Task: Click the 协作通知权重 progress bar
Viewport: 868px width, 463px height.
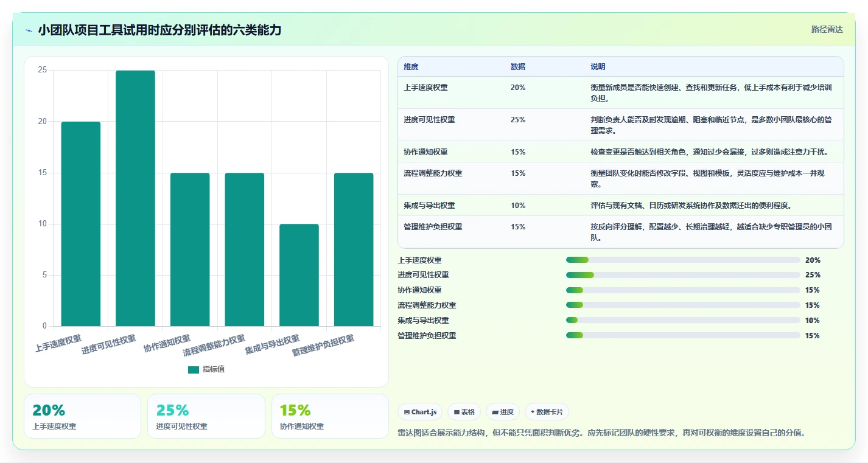Action: 683,290
